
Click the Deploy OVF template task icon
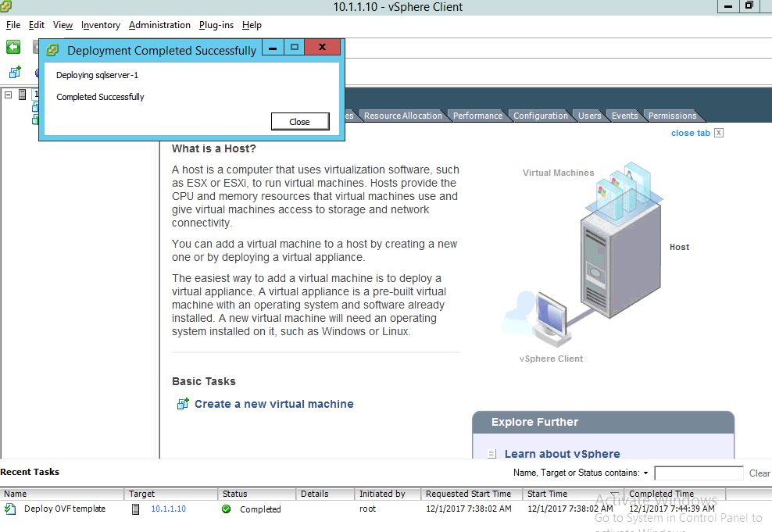pos(10,509)
